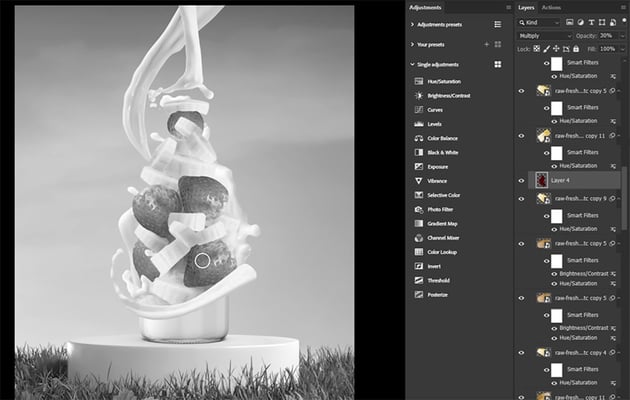Add a Brightness/Contrast adjustment
This screenshot has width=630, height=400.
442,96
